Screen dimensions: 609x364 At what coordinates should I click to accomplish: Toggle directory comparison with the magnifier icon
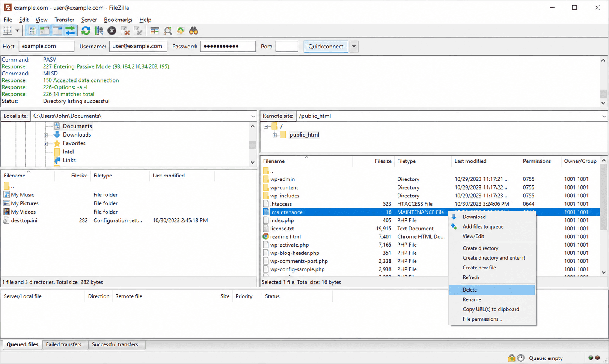coord(168,31)
